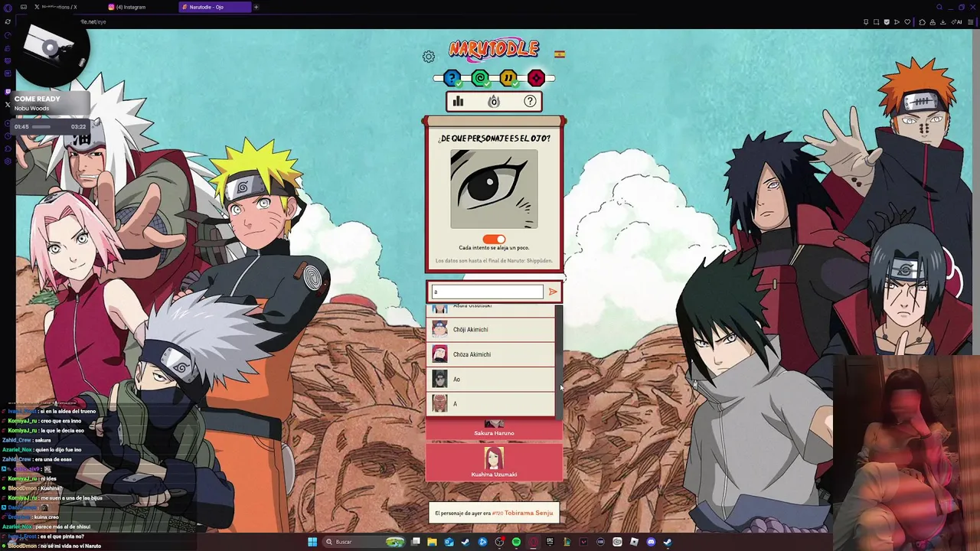Screen dimensions: 980x551
Task: Open Opera GX main menu logo
Action: [x=8, y=8]
